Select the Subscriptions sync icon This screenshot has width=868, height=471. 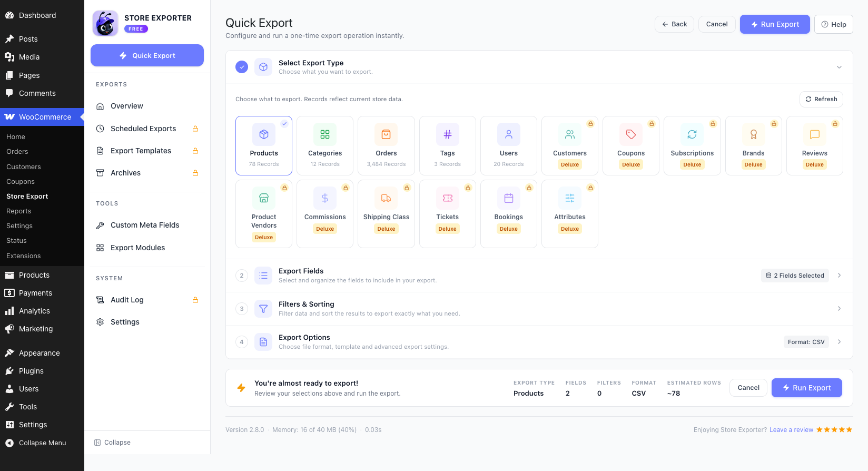click(x=692, y=134)
